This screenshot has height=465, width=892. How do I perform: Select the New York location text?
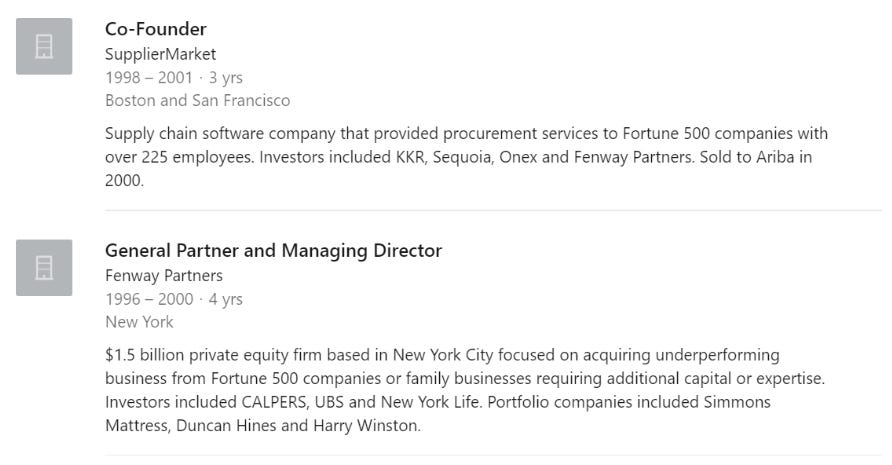(139, 322)
